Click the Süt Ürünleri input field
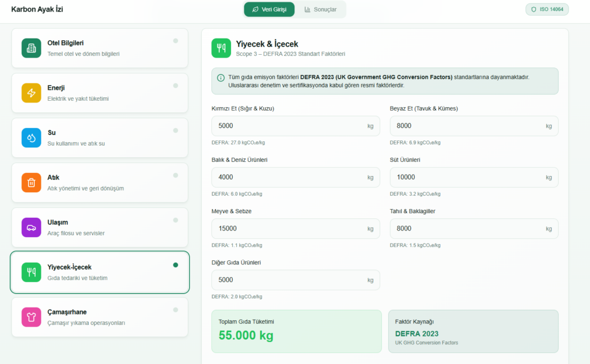The width and height of the screenshot is (590, 364). pyautogui.click(x=467, y=177)
